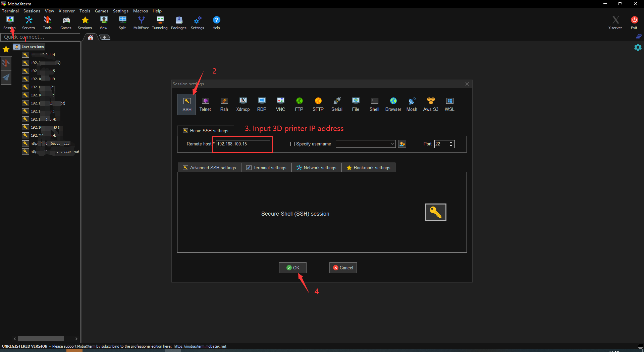Select the Browser session type
The image size is (644, 352).
click(393, 104)
